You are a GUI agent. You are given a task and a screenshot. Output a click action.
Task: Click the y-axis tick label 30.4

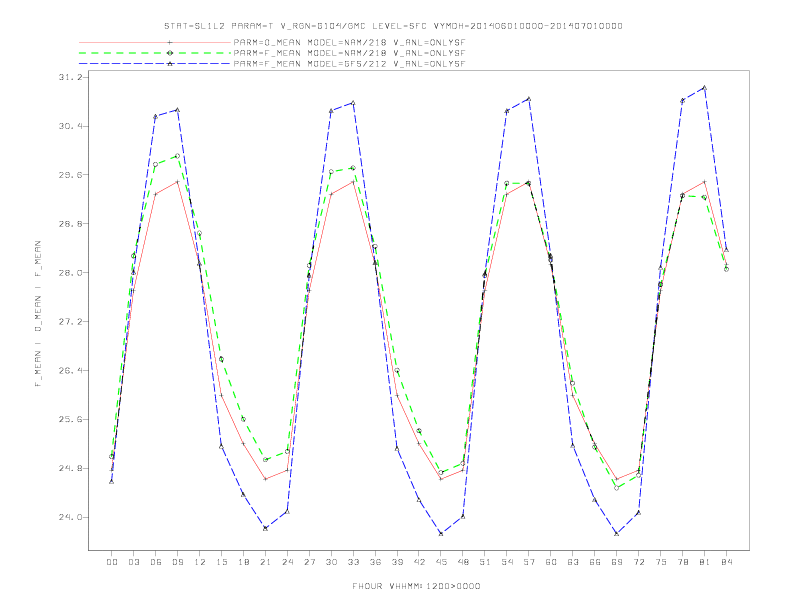70,126
